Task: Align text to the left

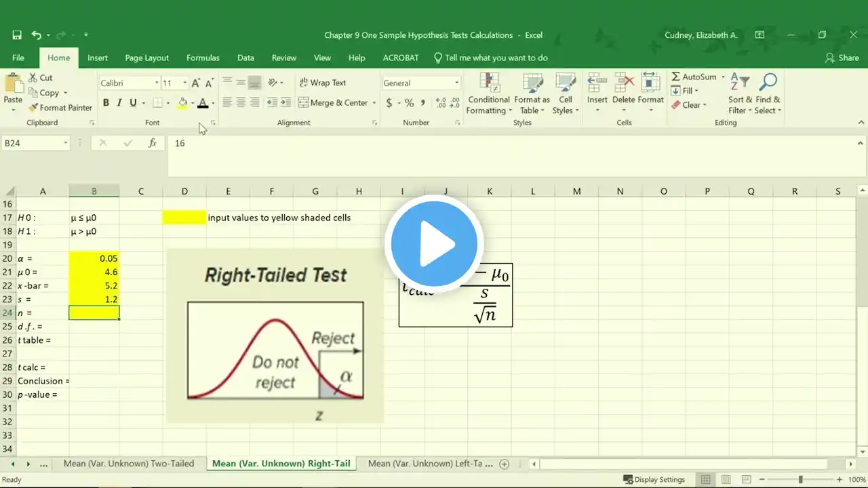Action: [227, 103]
